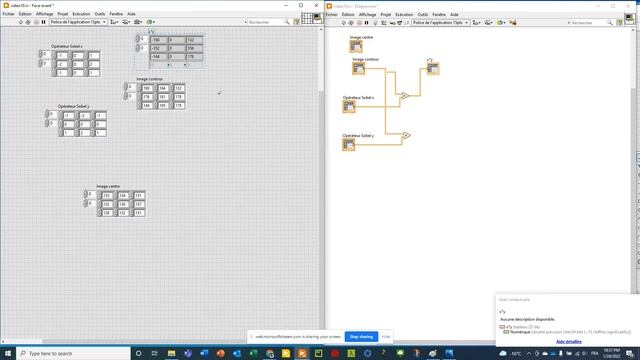Image resolution: width=640 pixels, height=360 pixels.
Task: Click Face-avant horizontal scrollbar
Action: tap(159, 341)
